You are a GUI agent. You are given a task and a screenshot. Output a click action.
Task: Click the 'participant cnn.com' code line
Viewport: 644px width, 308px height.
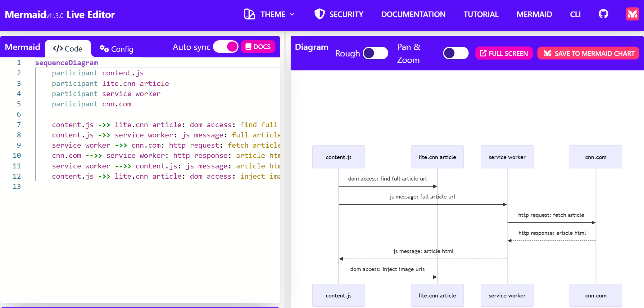click(92, 104)
